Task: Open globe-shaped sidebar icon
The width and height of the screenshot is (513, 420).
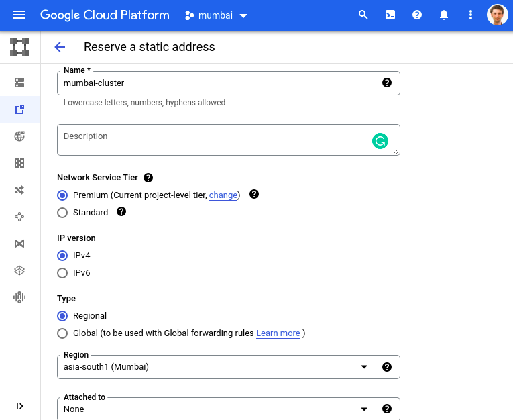Action: pyautogui.click(x=19, y=136)
